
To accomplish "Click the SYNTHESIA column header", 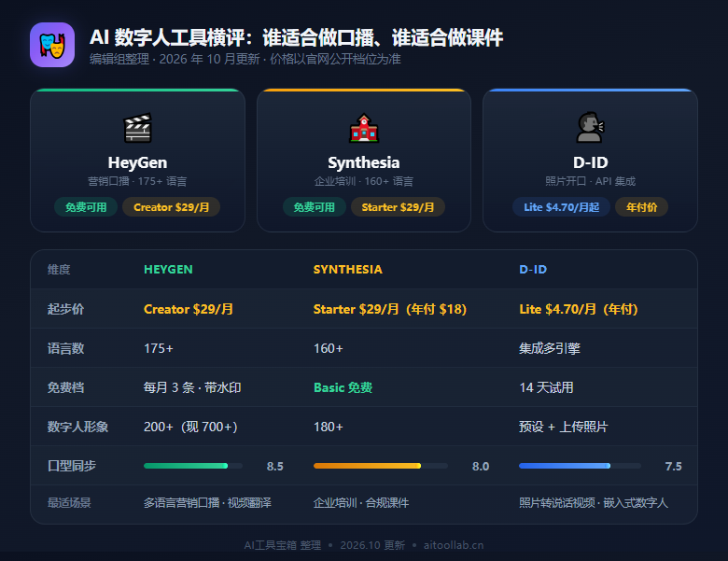I will 348,270.
